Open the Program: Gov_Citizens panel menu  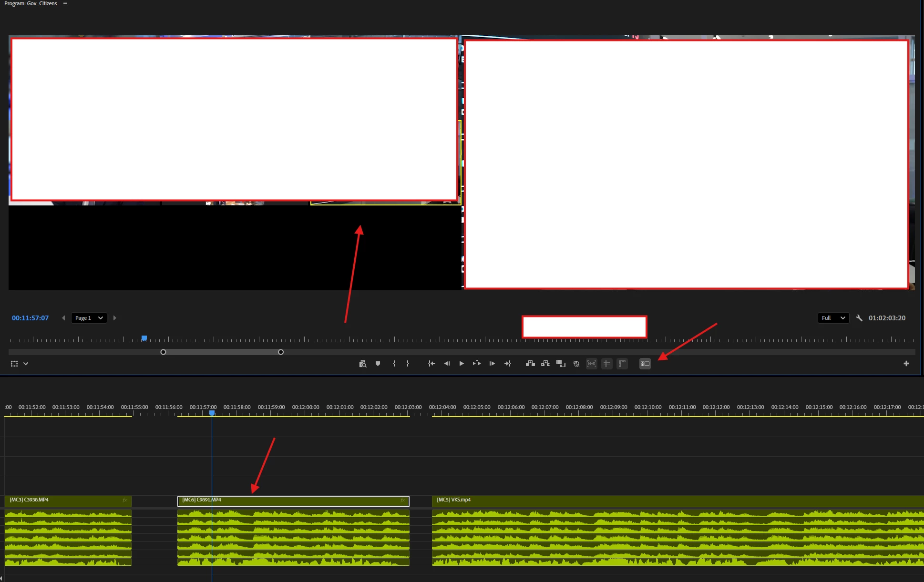click(65, 3)
